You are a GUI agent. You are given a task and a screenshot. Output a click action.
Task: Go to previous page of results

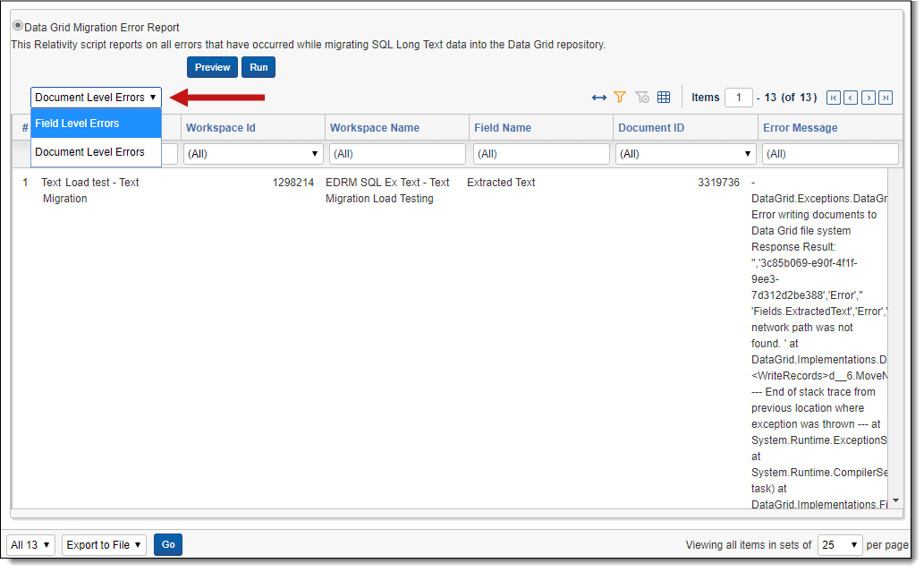coord(851,98)
